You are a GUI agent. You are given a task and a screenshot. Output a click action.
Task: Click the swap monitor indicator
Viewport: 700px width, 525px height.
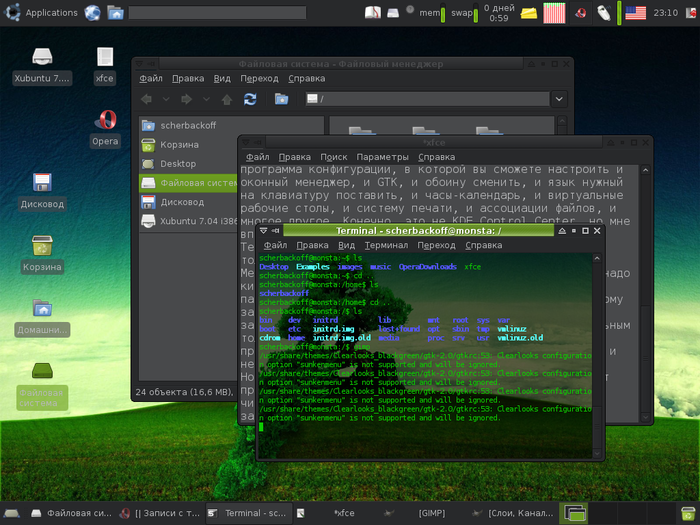tap(464, 13)
